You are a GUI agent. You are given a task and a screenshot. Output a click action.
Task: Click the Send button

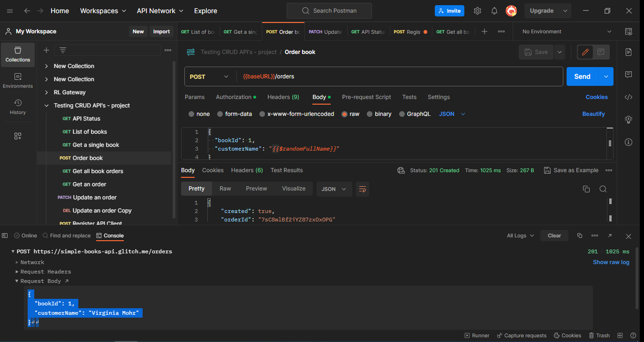(582, 76)
